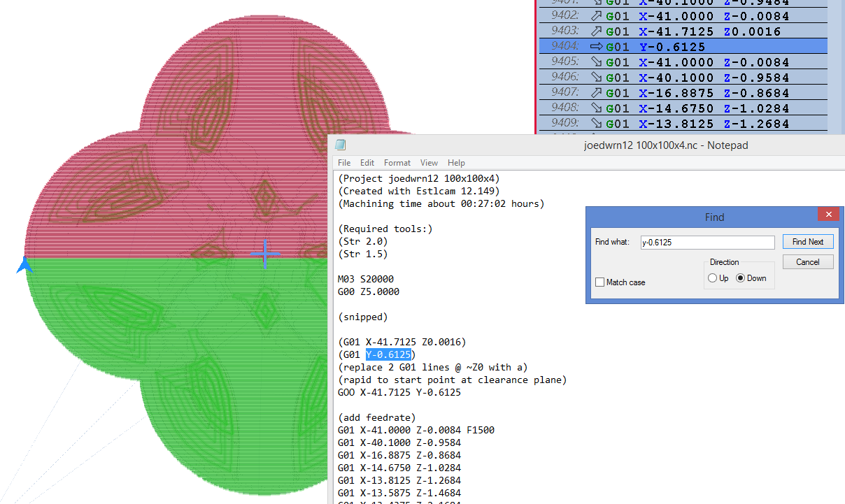Select the Down direction radio button
845x504 pixels.
tap(741, 278)
